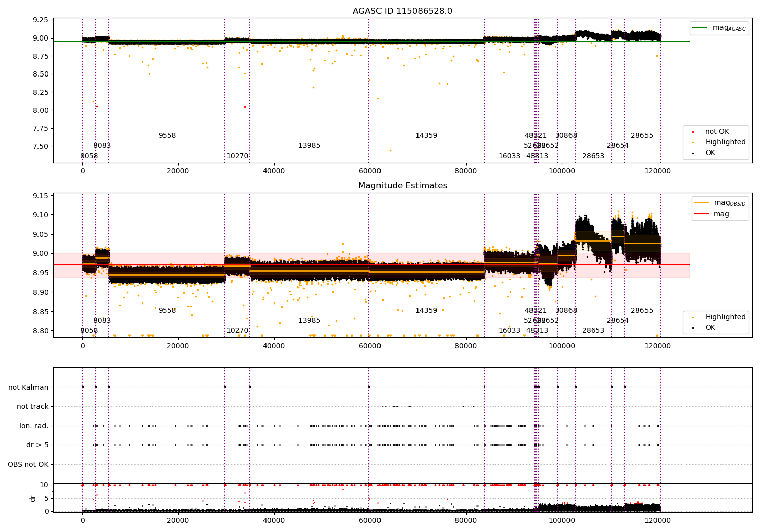Click OBSID label 30868 in the top plot
The image size is (760, 532).
[566, 136]
